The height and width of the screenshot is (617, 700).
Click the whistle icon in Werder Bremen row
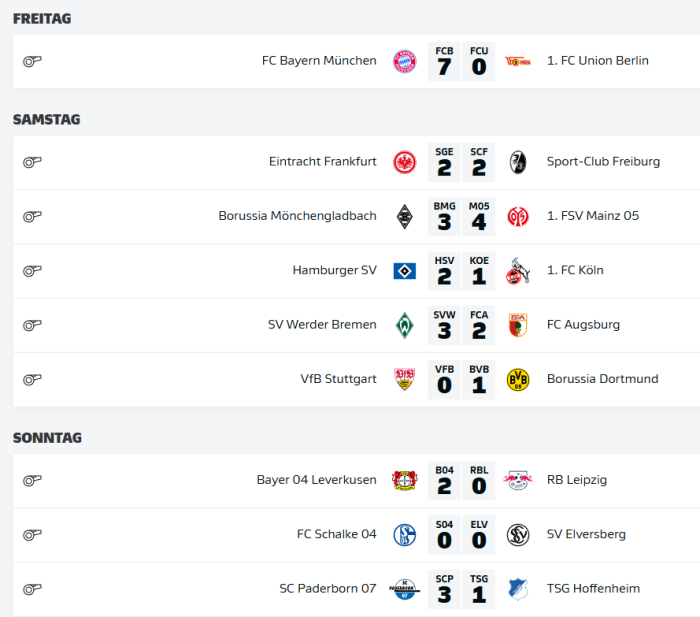click(x=32, y=325)
